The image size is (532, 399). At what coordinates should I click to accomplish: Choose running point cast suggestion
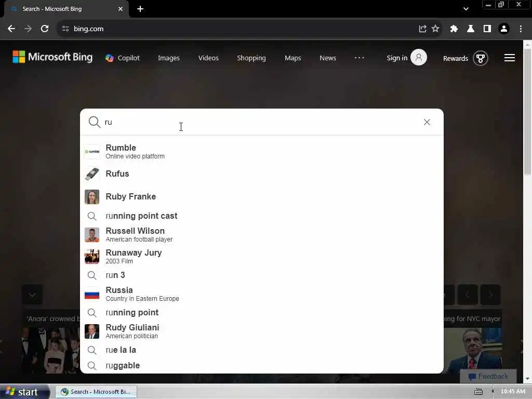coord(262,216)
